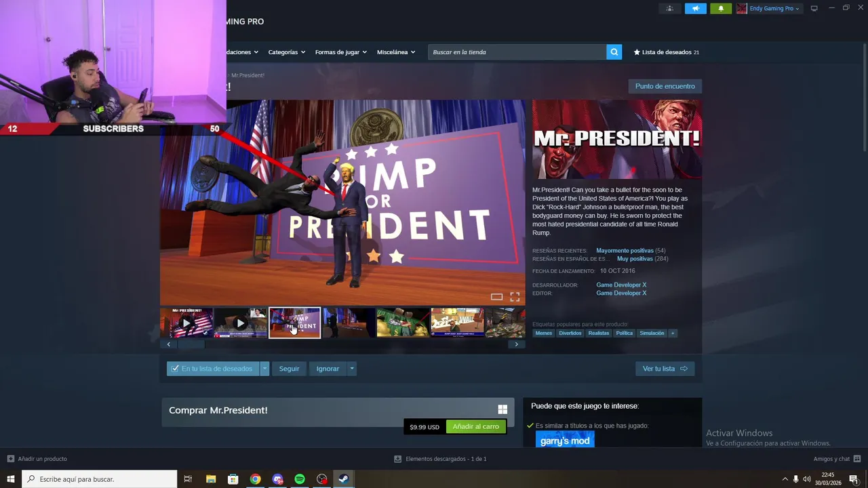The image size is (868, 488).
Task: Play second video thumbnail
Action: (x=240, y=323)
